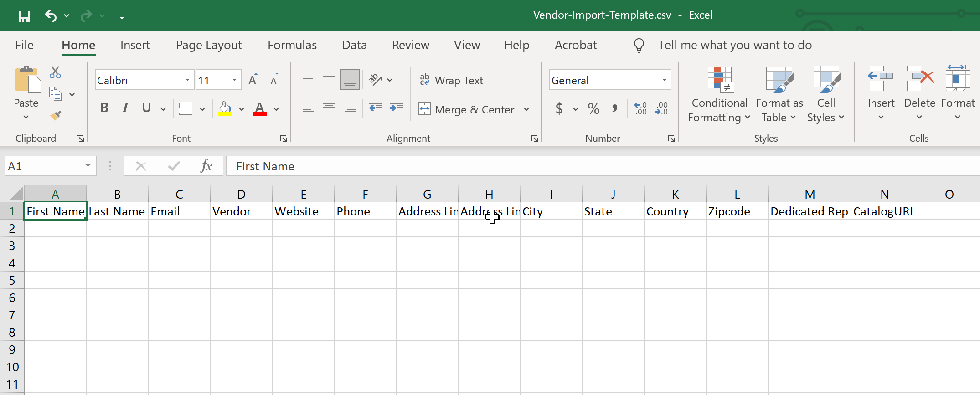
Task: Apply Percent Style number format
Action: pos(593,109)
